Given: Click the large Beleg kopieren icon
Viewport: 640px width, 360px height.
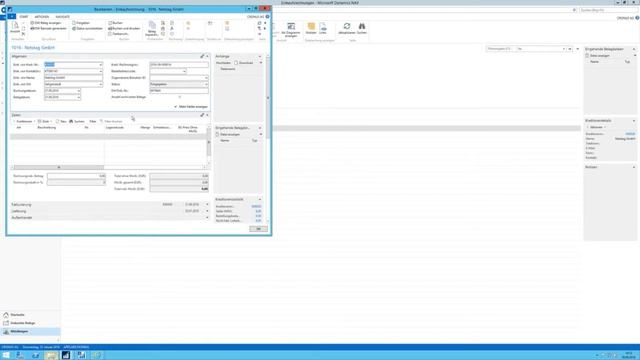Looking at the screenshot, I should click(152, 28).
